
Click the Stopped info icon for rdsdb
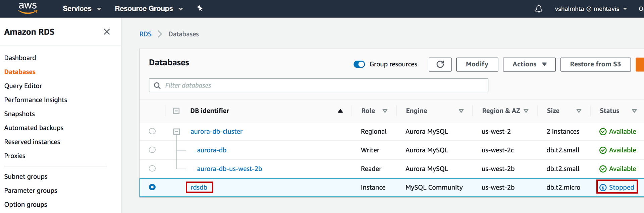[603, 188]
